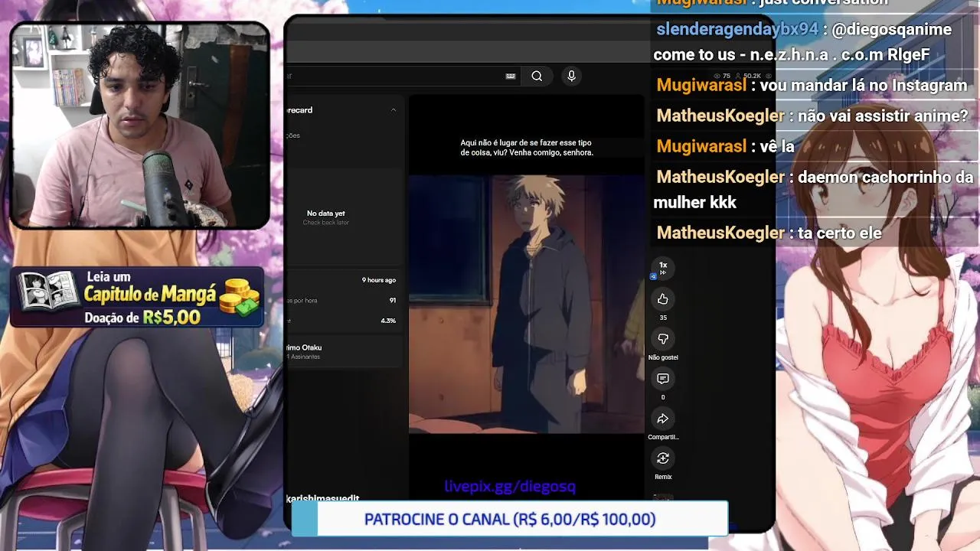Screen dimensions: 980x551
Task: Collapse the scorecard panel chevron
Action: tap(394, 110)
